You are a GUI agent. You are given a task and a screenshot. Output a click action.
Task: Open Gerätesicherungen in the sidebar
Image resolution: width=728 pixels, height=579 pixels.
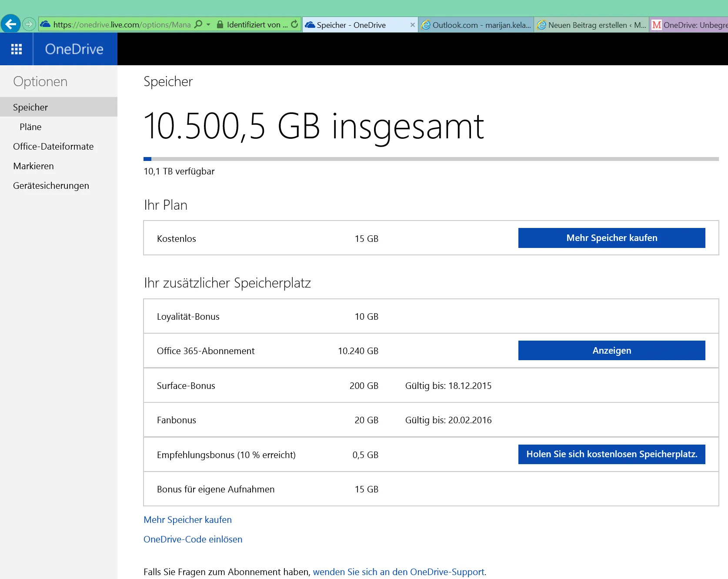click(x=51, y=186)
